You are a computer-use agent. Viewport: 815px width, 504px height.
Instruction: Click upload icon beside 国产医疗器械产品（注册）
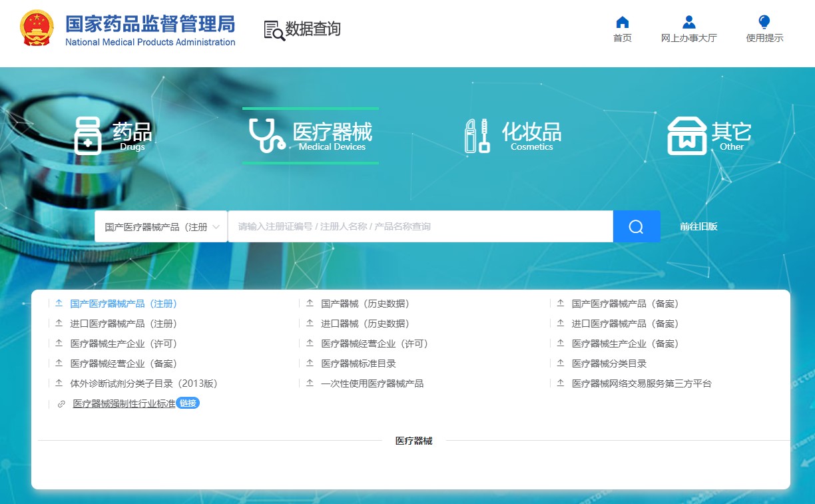tap(59, 304)
